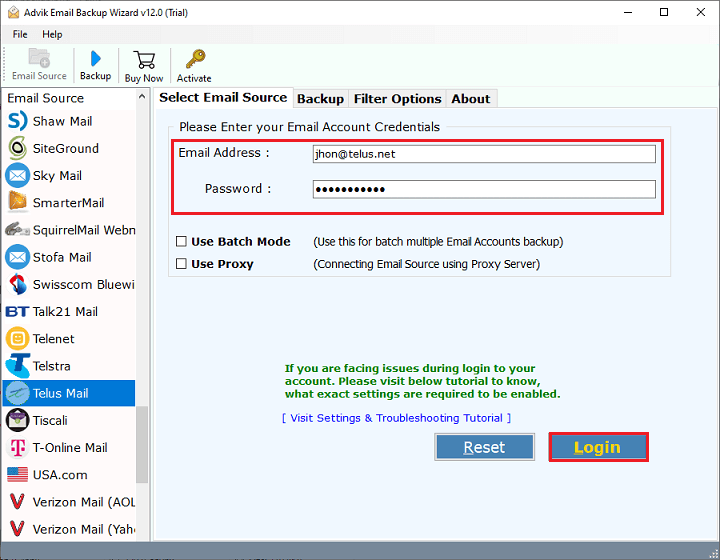720x560 pixels.
Task: Enable the Use Proxy checkbox
Action: (181, 263)
